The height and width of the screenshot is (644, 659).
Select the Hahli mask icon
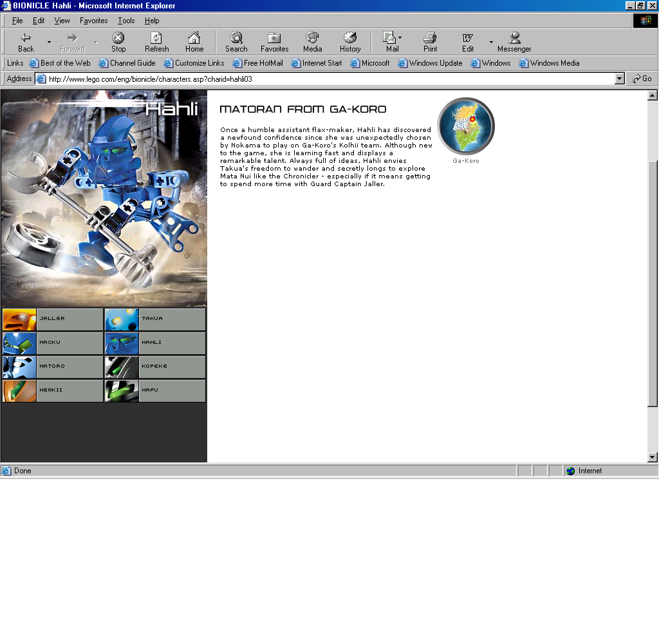[122, 343]
